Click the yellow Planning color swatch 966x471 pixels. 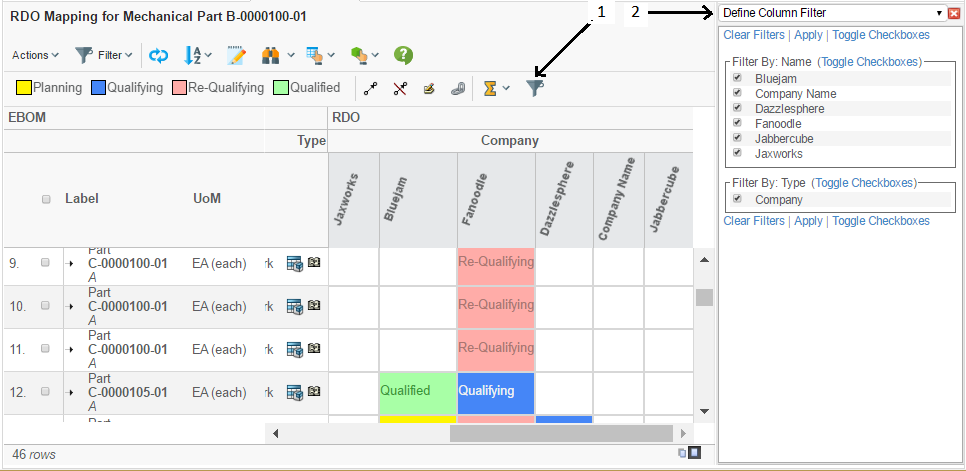click(x=23, y=88)
